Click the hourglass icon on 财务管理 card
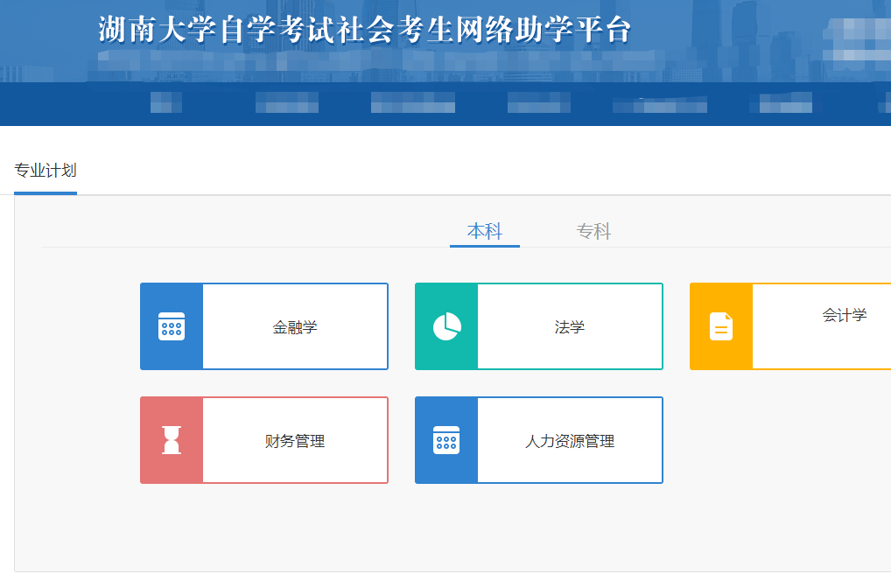891x588 pixels. 172,440
